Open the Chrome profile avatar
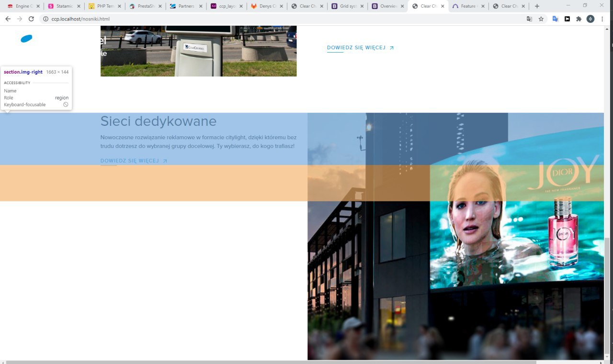This screenshot has height=364, width=613. (x=590, y=19)
